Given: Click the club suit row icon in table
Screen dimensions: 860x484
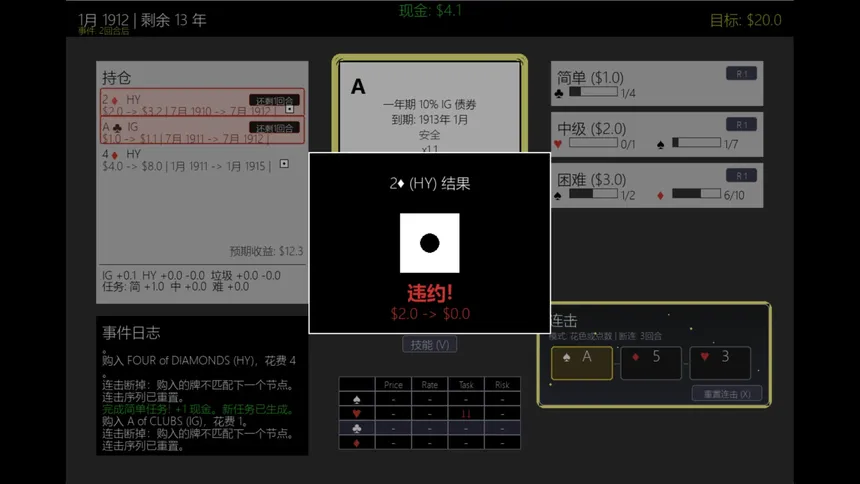Looking at the screenshot, I should coord(357,428).
